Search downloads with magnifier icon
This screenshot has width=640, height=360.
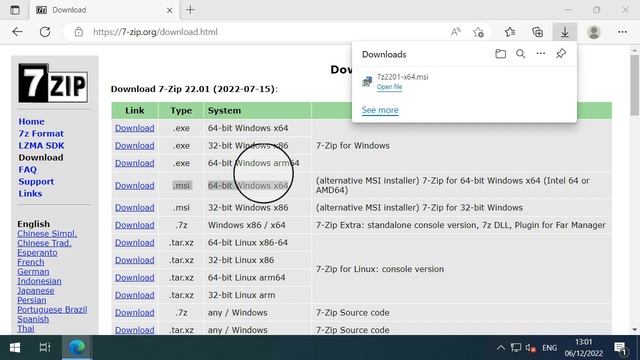(520, 54)
